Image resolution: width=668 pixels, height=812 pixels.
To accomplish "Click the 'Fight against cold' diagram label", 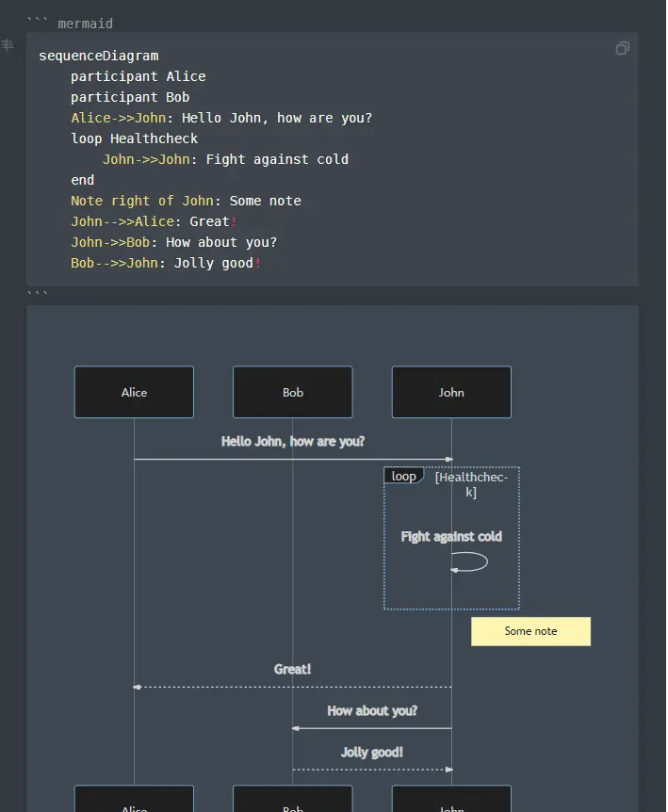I will 451,537.
